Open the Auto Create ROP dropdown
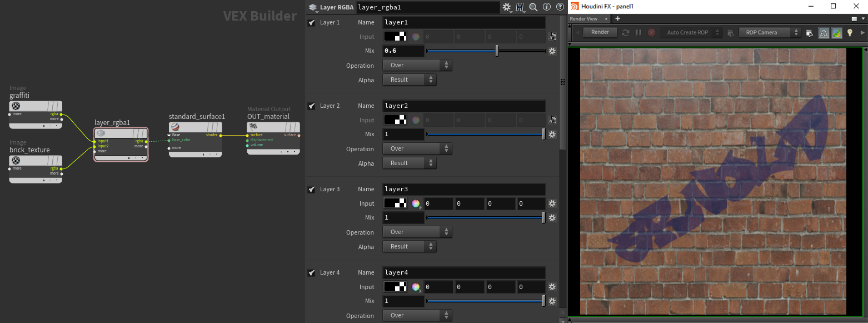 coord(691,33)
